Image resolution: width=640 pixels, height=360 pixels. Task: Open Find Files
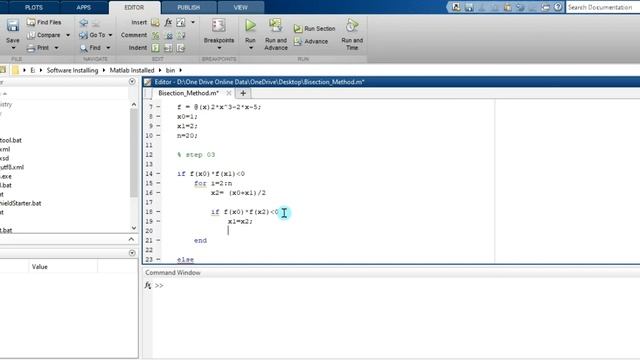pos(44,22)
